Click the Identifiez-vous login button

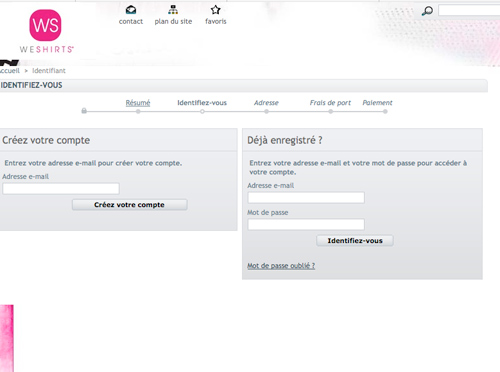point(355,241)
